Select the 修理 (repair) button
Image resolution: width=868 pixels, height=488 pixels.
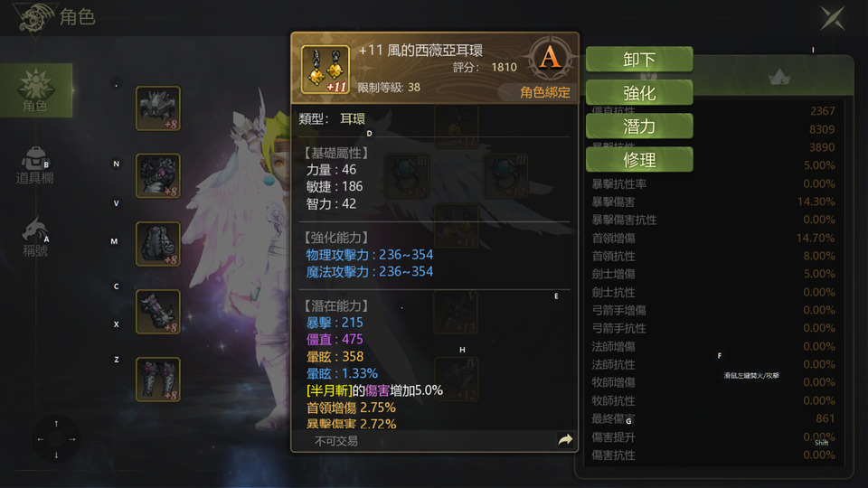(639, 159)
